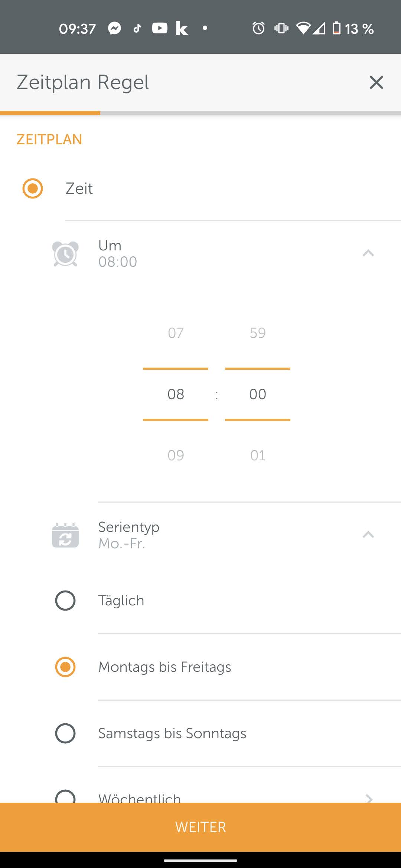Open the Messenger notification icon in status bar
The image size is (401, 868).
point(114,28)
